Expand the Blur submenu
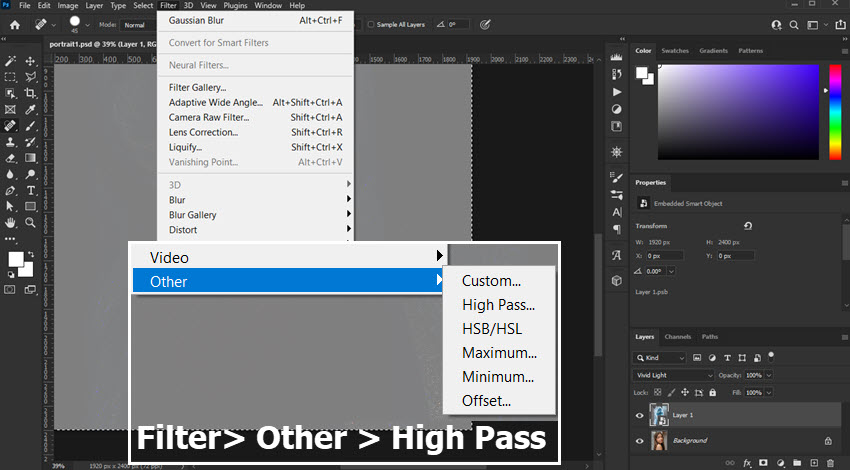The height and width of the screenshot is (470, 850). click(x=255, y=199)
